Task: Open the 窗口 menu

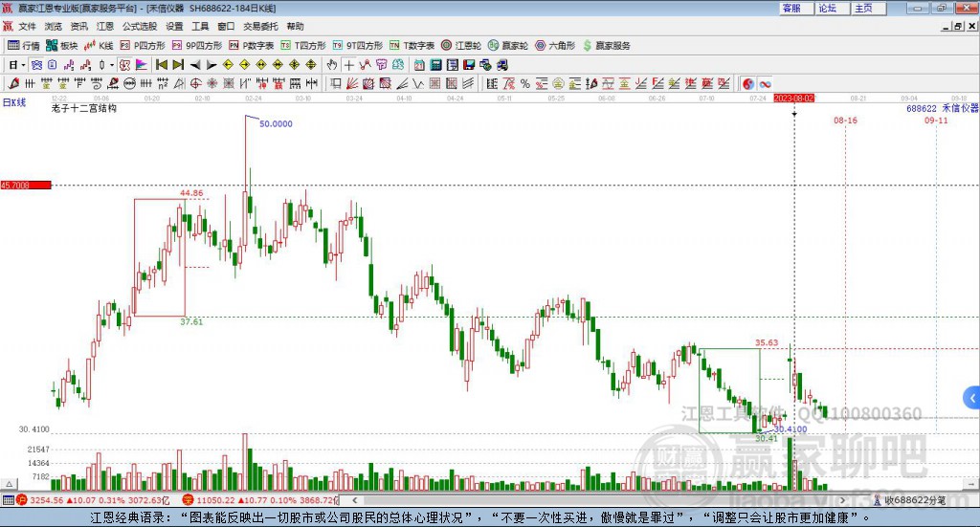Action: tap(226, 26)
